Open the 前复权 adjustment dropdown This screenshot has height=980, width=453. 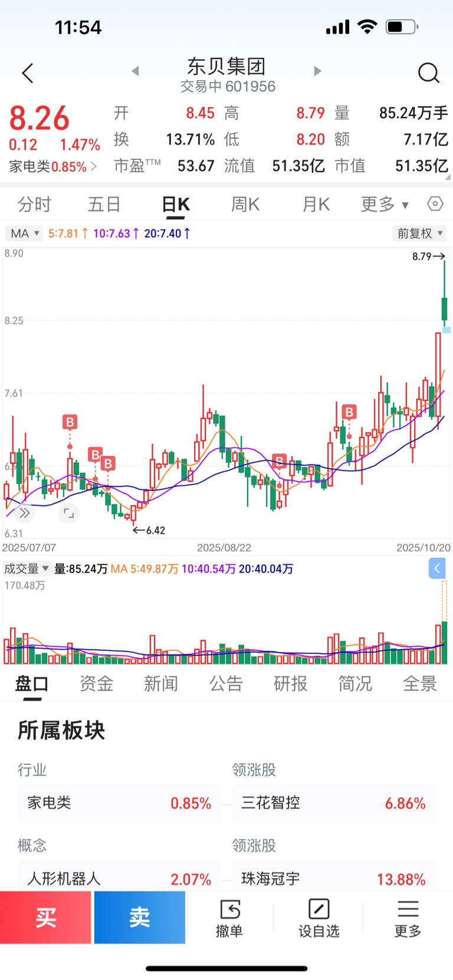(419, 234)
